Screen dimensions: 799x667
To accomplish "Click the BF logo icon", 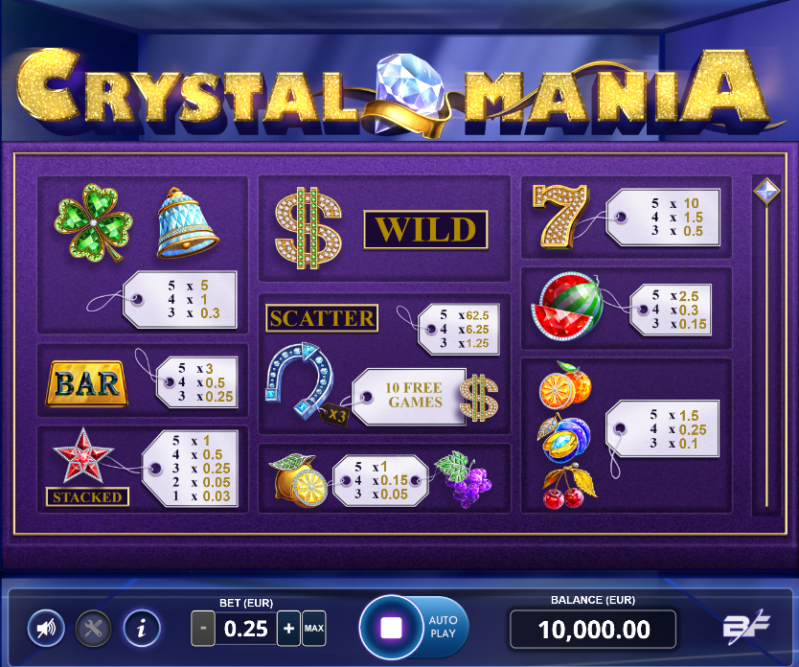I will tap(747, 625).
